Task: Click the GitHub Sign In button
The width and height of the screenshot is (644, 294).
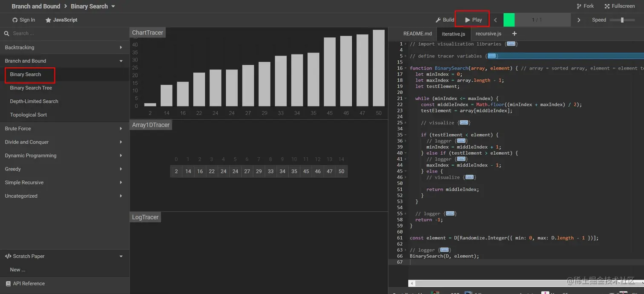Action: [x=23, y=20]
